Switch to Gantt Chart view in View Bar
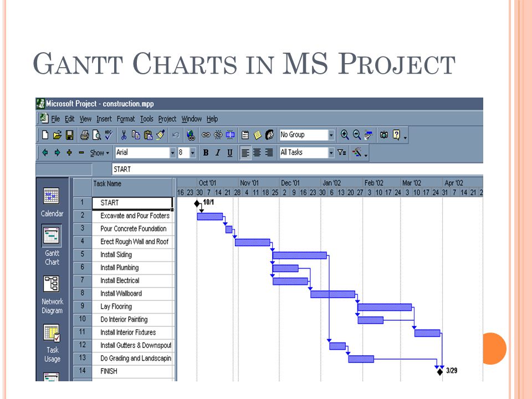532x399 pixels. coord(52,245)
